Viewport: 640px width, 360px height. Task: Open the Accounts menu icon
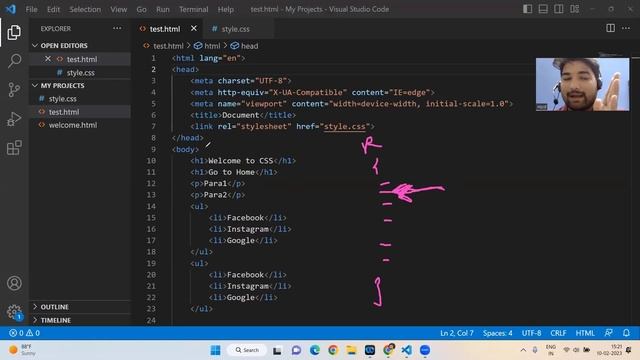[14, 283]
